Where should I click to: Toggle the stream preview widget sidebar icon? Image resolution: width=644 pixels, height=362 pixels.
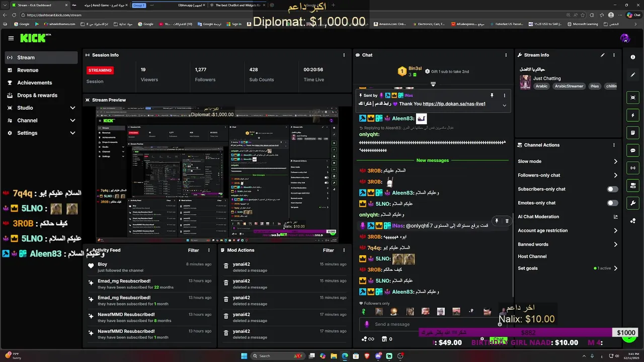click(633, 98)
